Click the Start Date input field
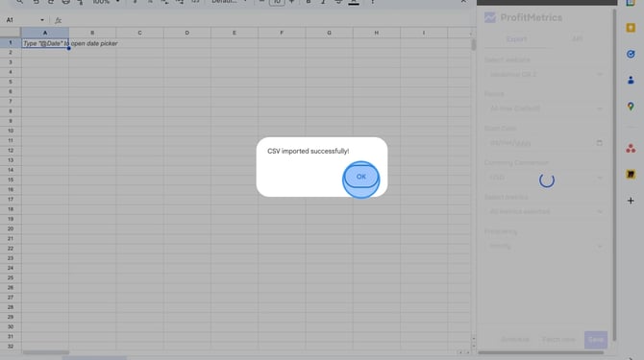644x360 pixels. click(x=545, y=143)
